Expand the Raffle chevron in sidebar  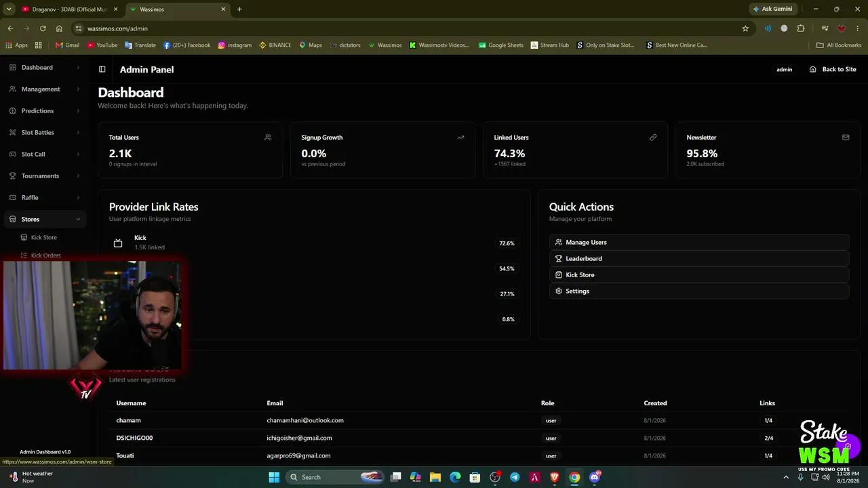coord(78,198)
